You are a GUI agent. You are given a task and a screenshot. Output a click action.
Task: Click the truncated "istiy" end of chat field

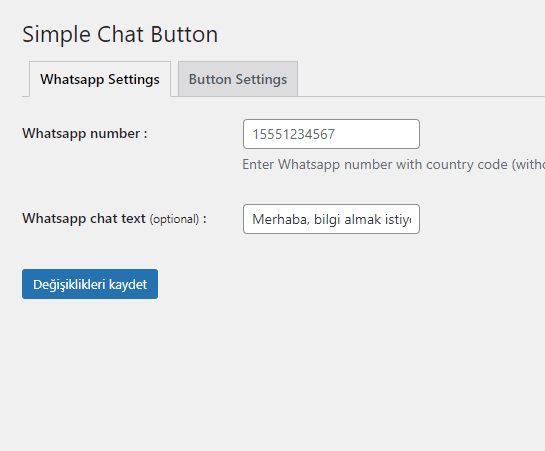[x=400, y=220]
